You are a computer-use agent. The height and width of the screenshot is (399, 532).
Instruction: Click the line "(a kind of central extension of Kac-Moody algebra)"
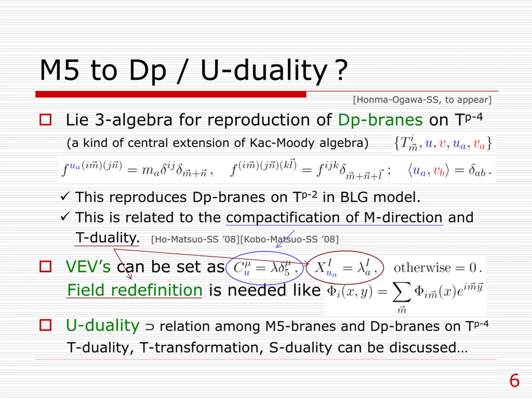coord(218,143)
